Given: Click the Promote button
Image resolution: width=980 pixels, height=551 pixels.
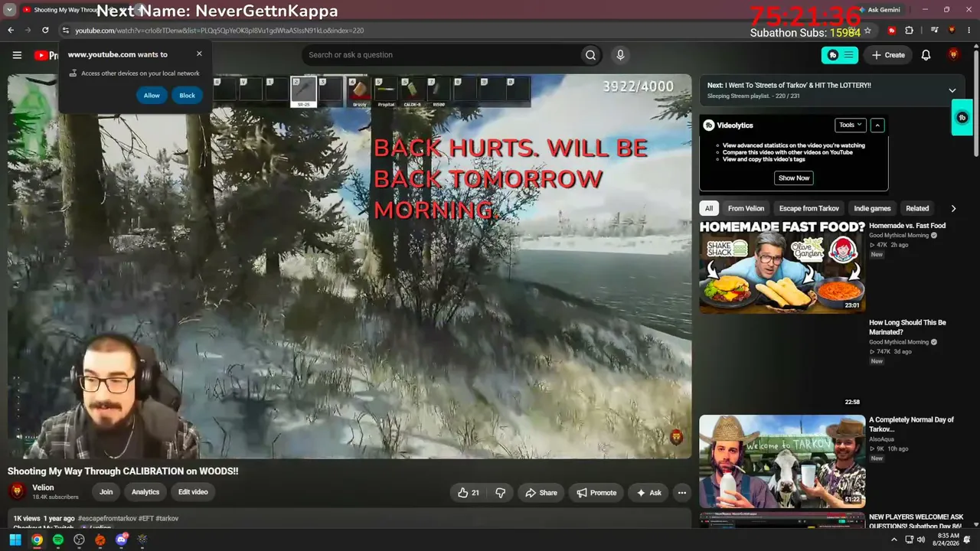Looking at the screenshot, I should (596, 493).
